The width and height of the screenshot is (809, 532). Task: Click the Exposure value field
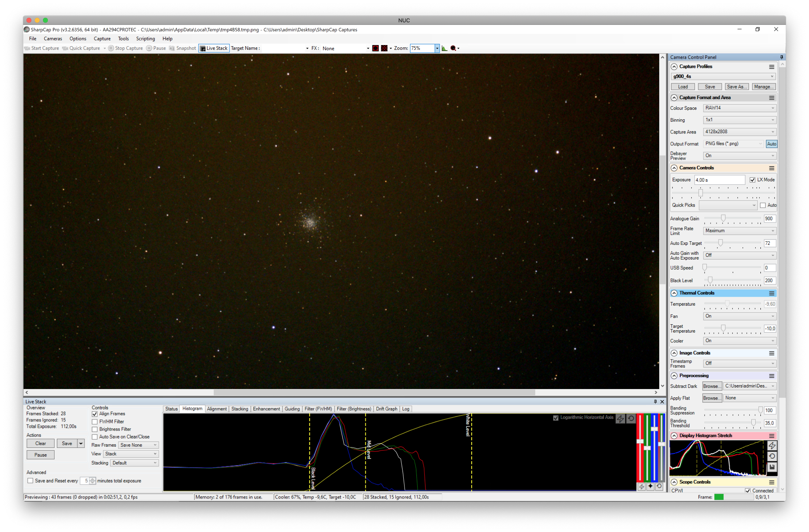(x=720, y=180)
